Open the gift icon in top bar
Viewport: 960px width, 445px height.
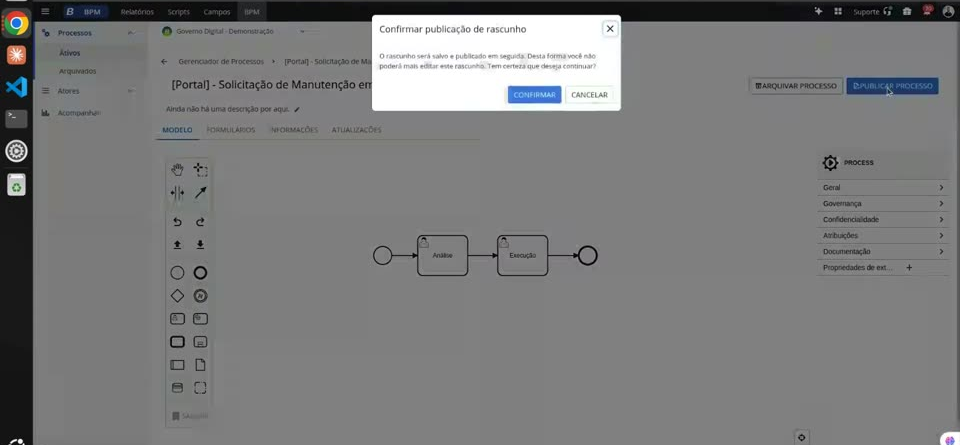coord(907,11)
